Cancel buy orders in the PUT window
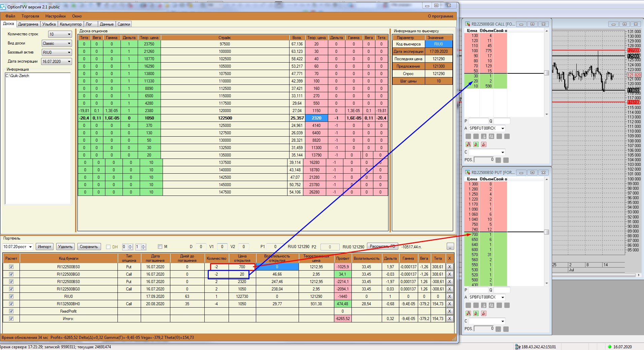 tap(476, 313)
